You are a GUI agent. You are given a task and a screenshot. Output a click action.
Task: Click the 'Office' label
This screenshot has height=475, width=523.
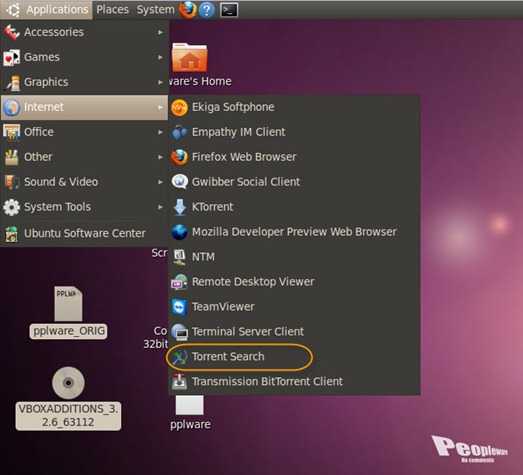[39, 132]
